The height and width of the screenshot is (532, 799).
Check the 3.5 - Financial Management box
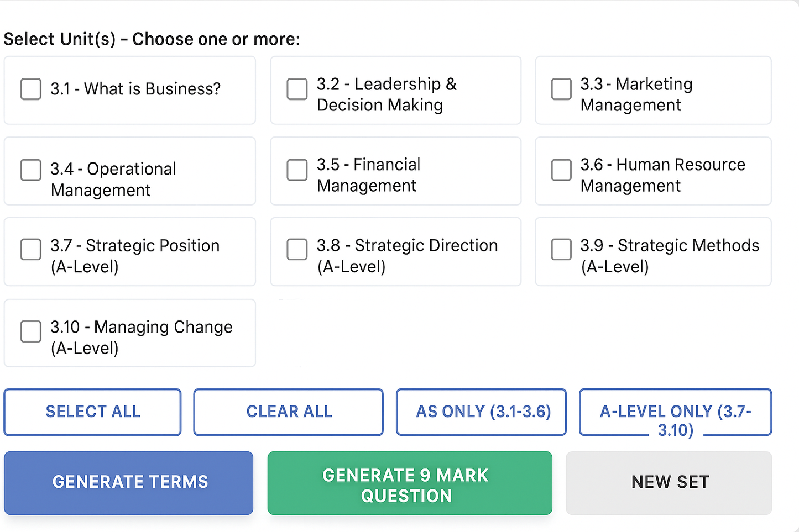[297, 170]
